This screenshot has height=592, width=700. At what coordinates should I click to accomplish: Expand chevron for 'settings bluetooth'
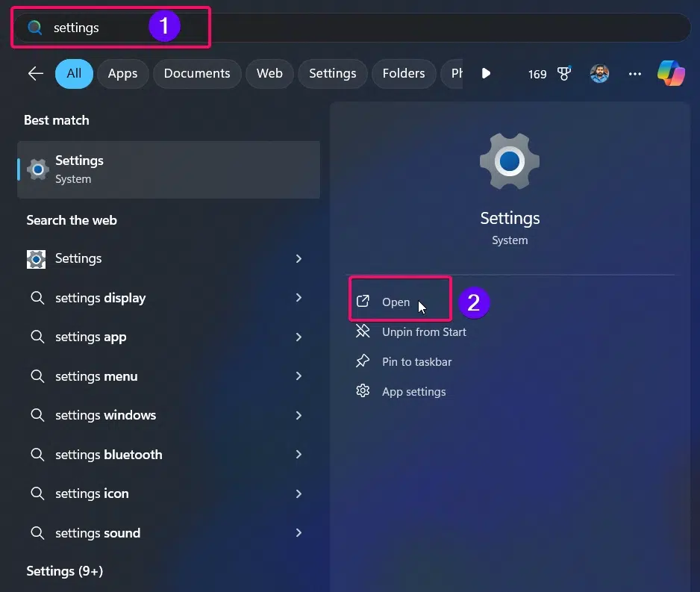299,454
